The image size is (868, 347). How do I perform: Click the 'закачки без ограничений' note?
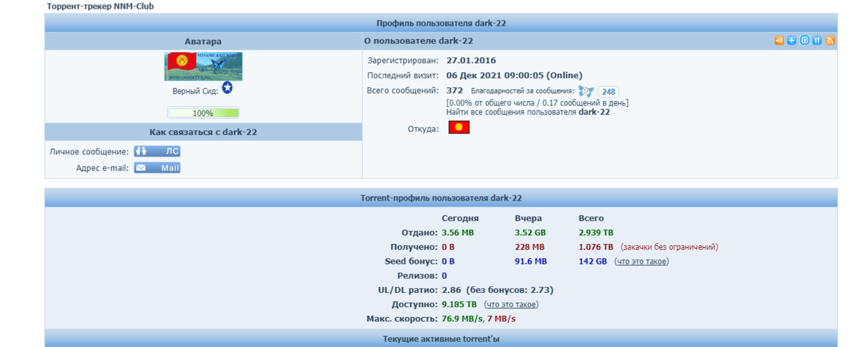tap(669, 247)
